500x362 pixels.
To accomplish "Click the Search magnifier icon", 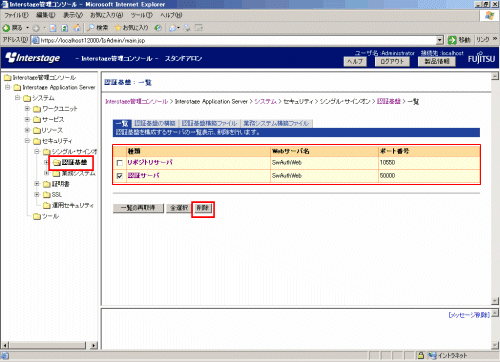I will point(90,28).
